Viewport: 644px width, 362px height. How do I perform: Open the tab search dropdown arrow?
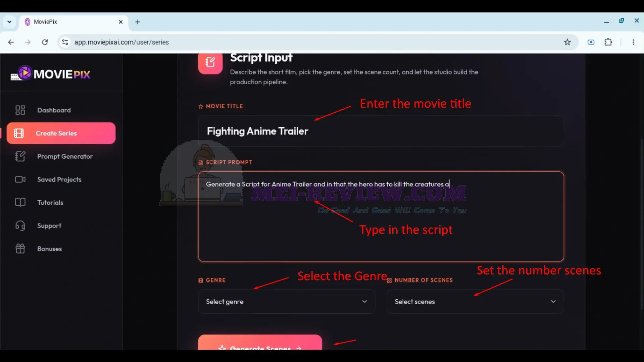point(9,22)
